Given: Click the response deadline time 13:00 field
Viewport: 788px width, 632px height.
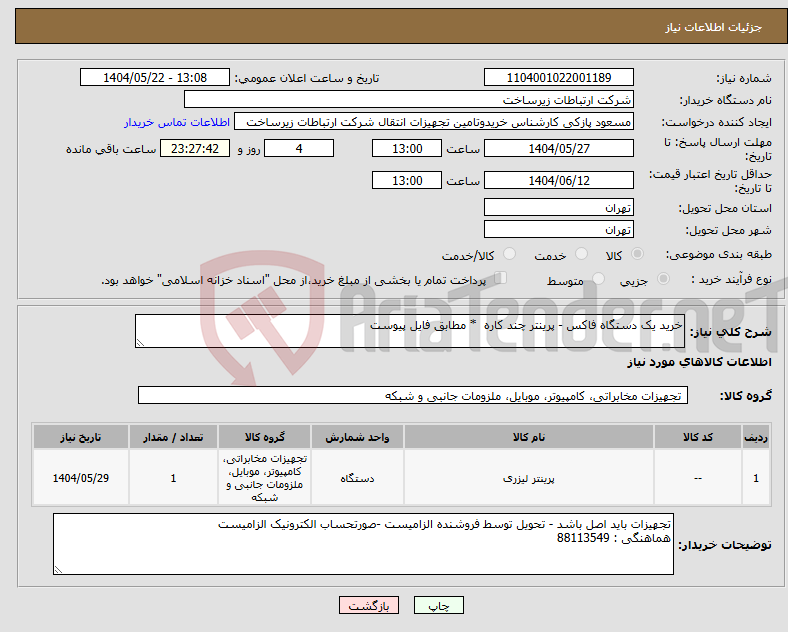Looking at the screenshot, I should (x=407, y=148).
